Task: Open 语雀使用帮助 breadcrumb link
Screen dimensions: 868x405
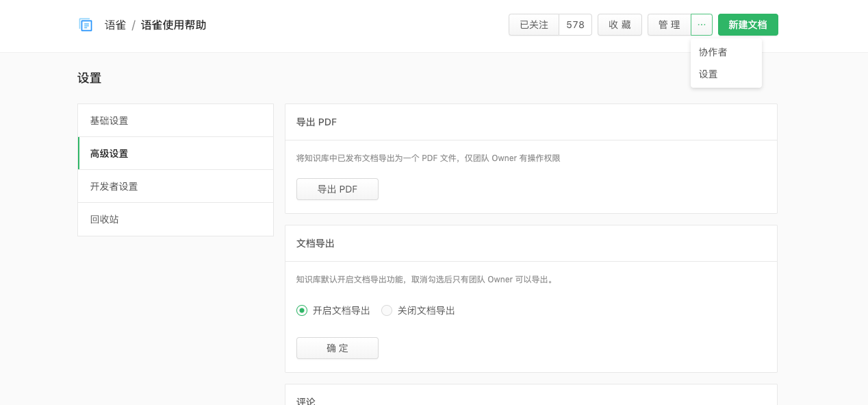Action: (173, 25)
